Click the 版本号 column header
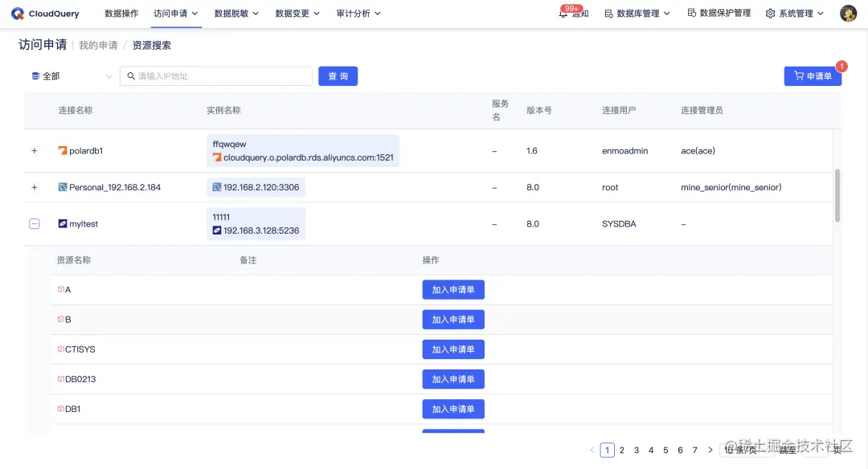 coord(539,110)
